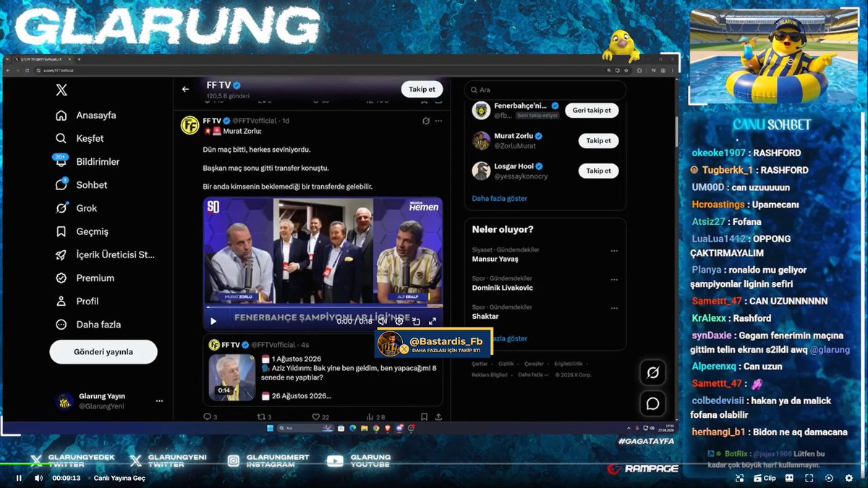Click Geri takip et for Fenerbahçe account

[592, 111]
